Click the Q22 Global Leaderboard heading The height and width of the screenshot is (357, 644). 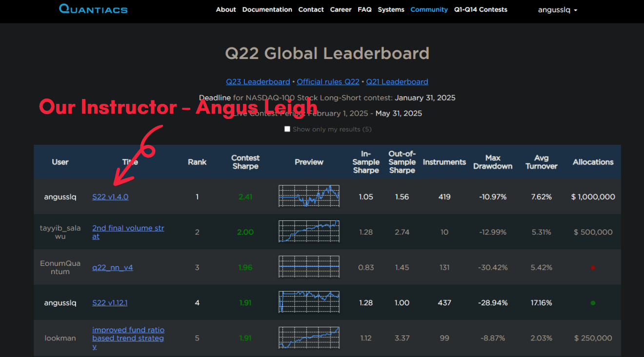pos(327,53)
